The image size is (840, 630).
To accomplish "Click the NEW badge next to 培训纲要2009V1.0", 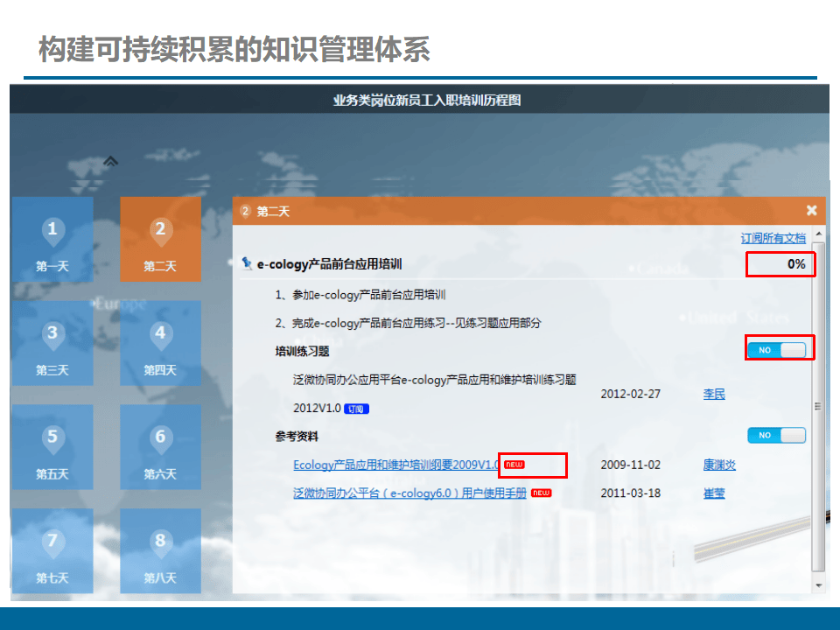I will pyautogui.click(x=514, y=465).
